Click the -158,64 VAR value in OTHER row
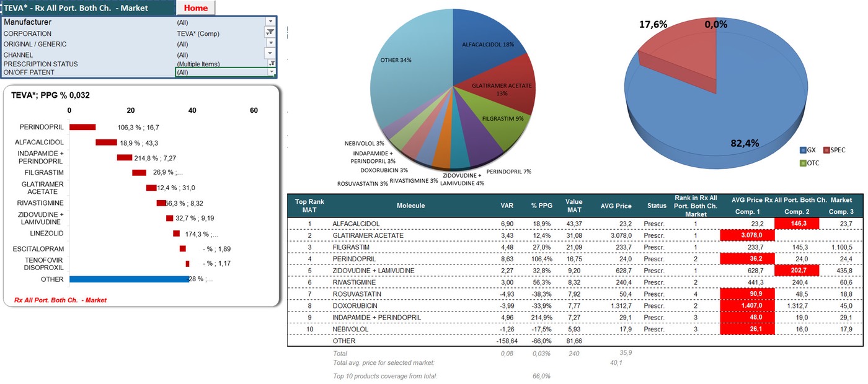Viewport: 868px width, 384px height. pyautogui.click(x=507, y=341)
